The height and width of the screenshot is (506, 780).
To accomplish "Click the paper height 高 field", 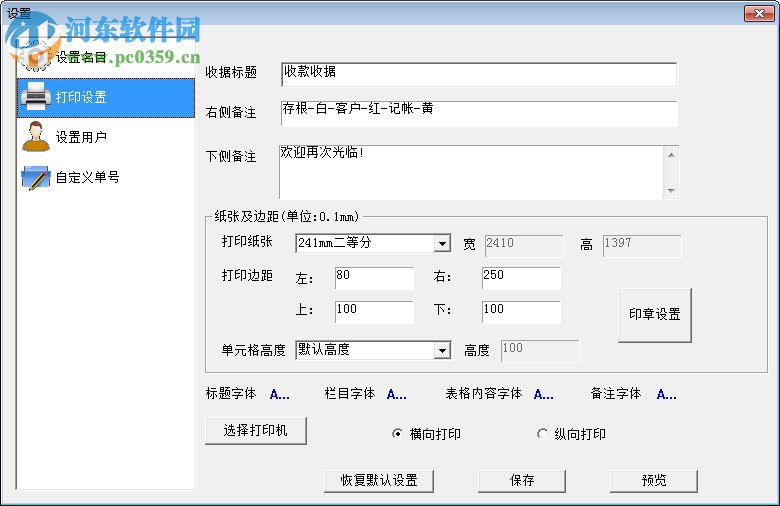I will click(642, 246).
